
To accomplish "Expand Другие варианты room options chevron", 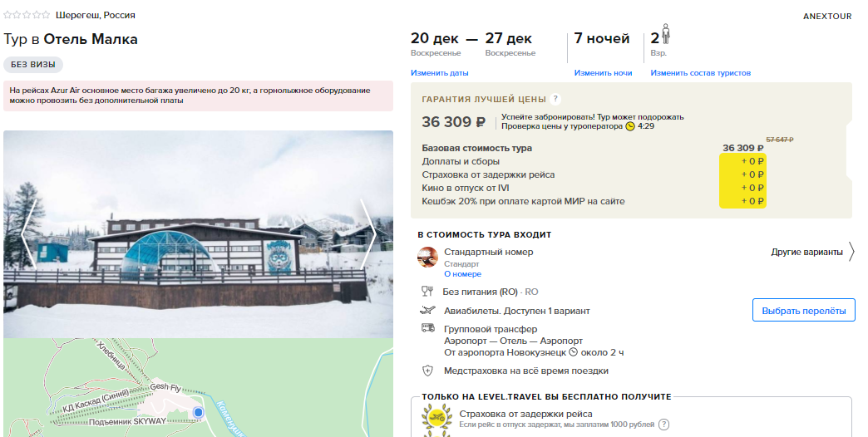I will (851, 252).
